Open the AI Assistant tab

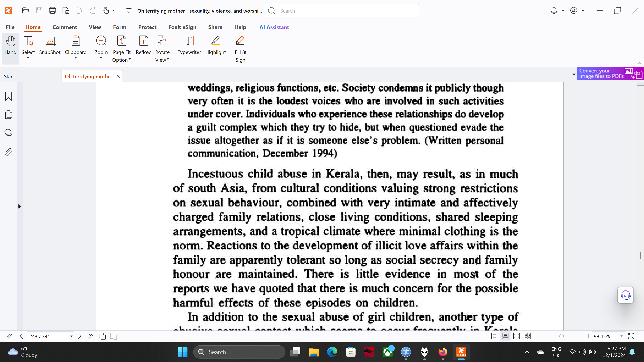(274, 27)
